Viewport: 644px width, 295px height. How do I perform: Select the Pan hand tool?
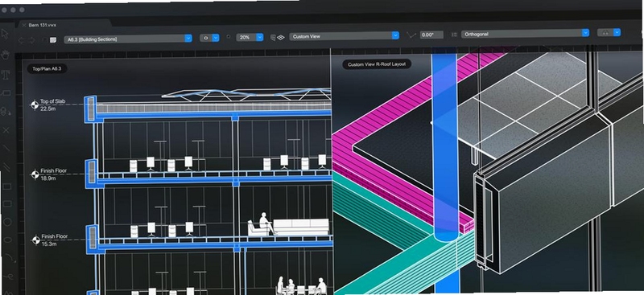click(6, 55)
